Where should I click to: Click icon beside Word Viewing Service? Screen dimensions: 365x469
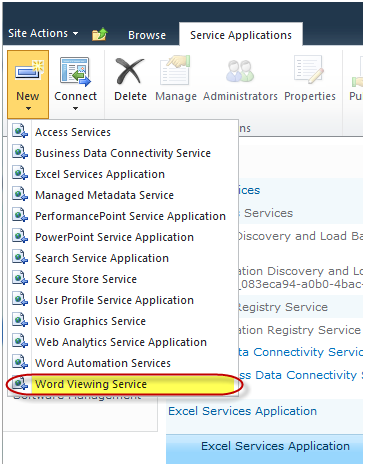coord(20,383)
